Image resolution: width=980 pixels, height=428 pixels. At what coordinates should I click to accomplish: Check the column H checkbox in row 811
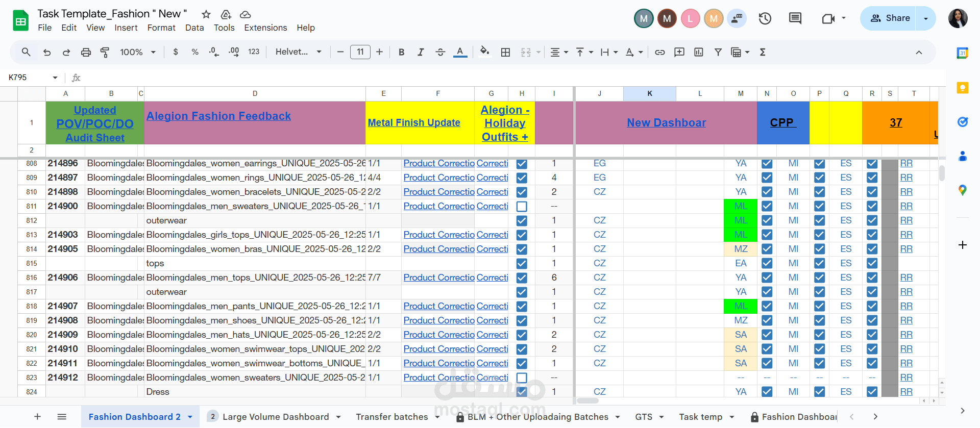click(522, 207)
